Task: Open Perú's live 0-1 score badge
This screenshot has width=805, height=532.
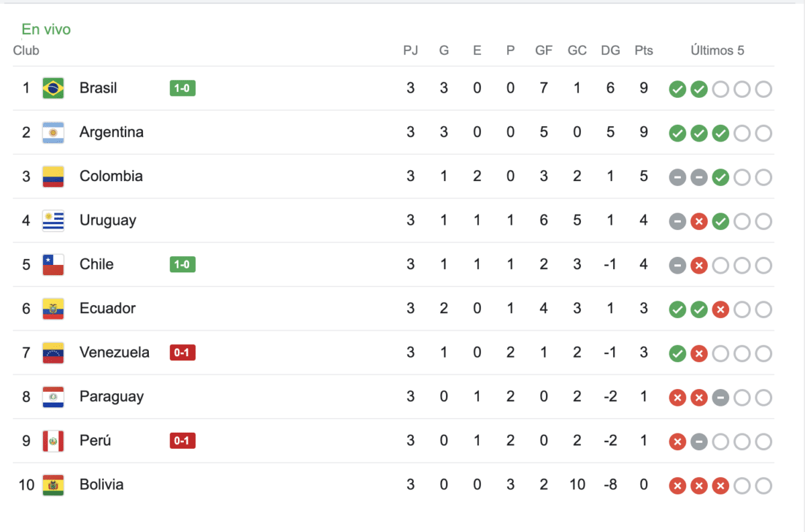Action: 182,441
